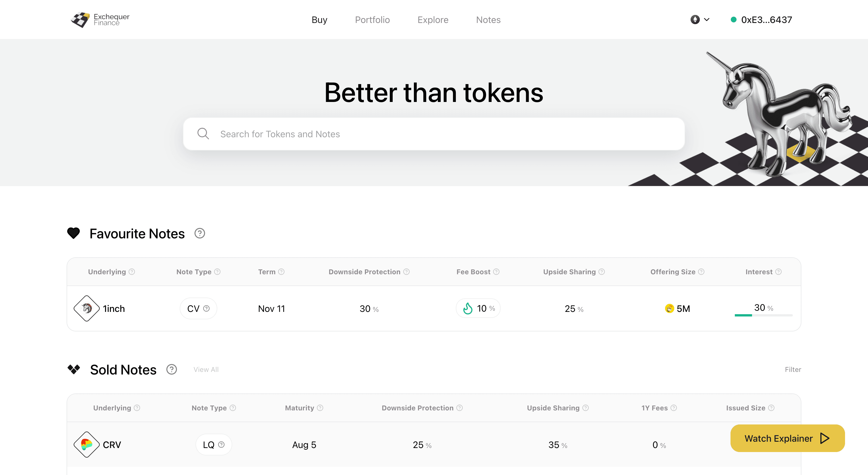Go to the Notes tab
The width and height of the screenshot is (868, 475).
click(x=488, y=20)
